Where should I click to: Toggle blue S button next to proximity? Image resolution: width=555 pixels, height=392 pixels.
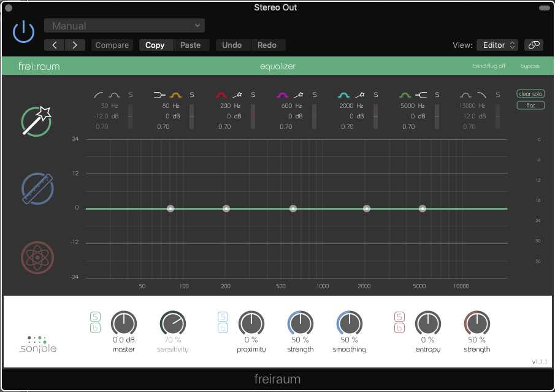pyautogui.click(x=223, y=317)
